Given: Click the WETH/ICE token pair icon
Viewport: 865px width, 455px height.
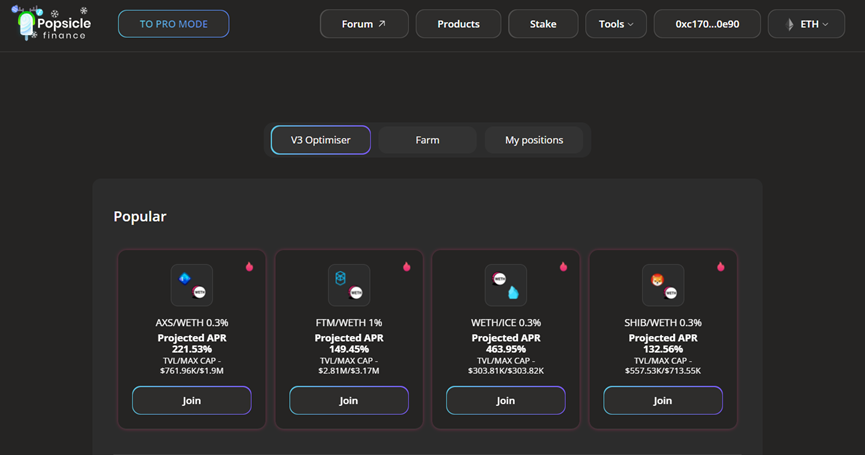Looking at the screenshot, I should click(x=506, y=285).
